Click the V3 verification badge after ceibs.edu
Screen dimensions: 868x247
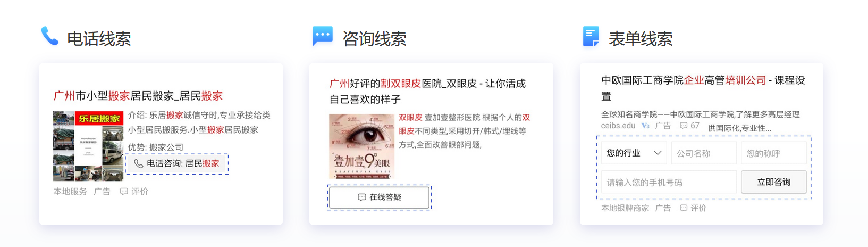pos(645,126)
